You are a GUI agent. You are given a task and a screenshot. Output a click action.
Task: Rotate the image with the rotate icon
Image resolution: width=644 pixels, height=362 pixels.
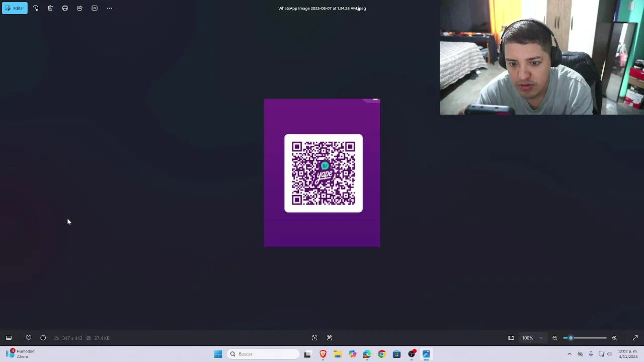coord(35,8)
